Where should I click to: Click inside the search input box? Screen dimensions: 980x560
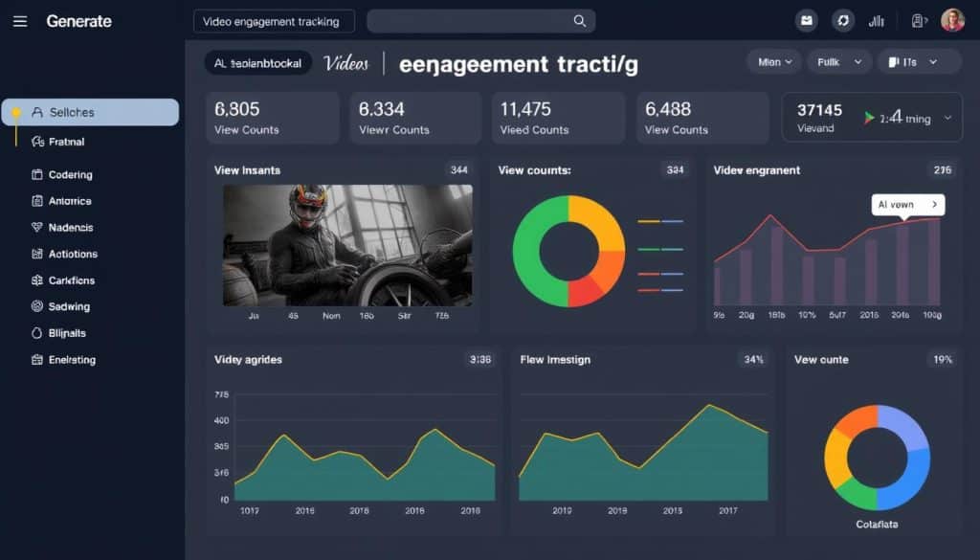point(481,21)
